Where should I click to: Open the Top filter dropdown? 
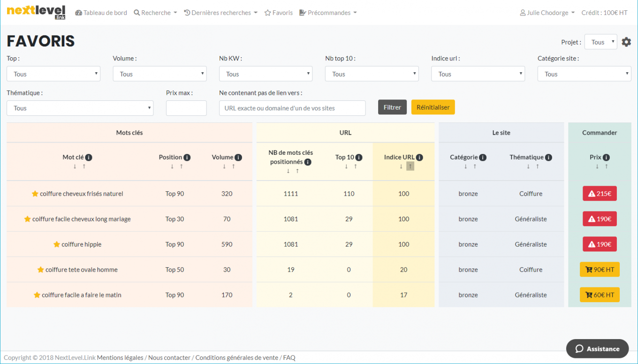[53, 74]
